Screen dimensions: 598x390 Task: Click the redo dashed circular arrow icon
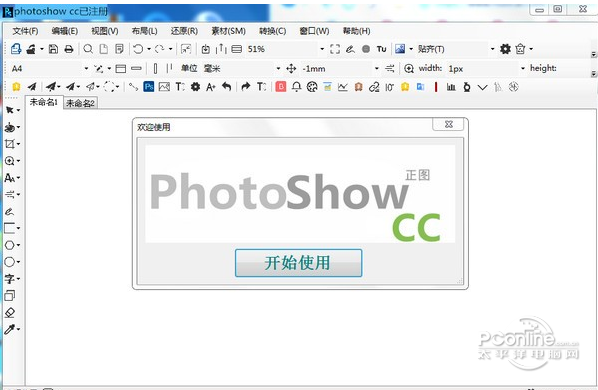point(159,49)
